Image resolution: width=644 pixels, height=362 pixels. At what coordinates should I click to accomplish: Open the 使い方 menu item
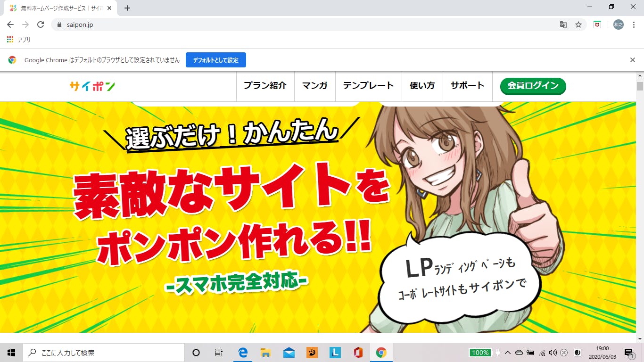point(422,86)
